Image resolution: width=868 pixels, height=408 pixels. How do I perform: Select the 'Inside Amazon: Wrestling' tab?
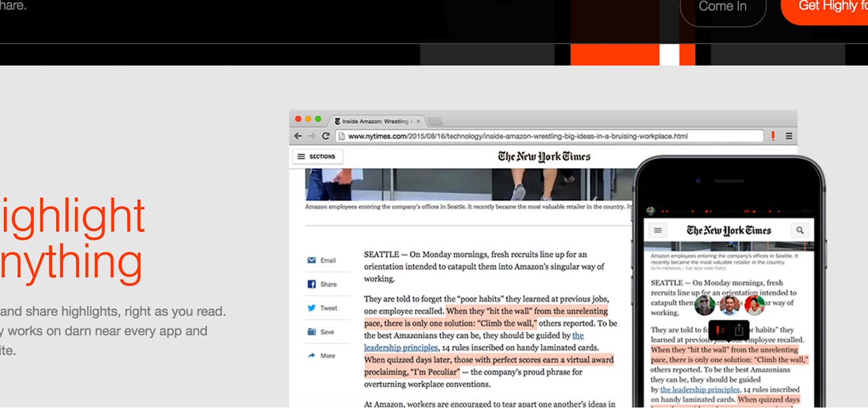[x=377, y=121]
